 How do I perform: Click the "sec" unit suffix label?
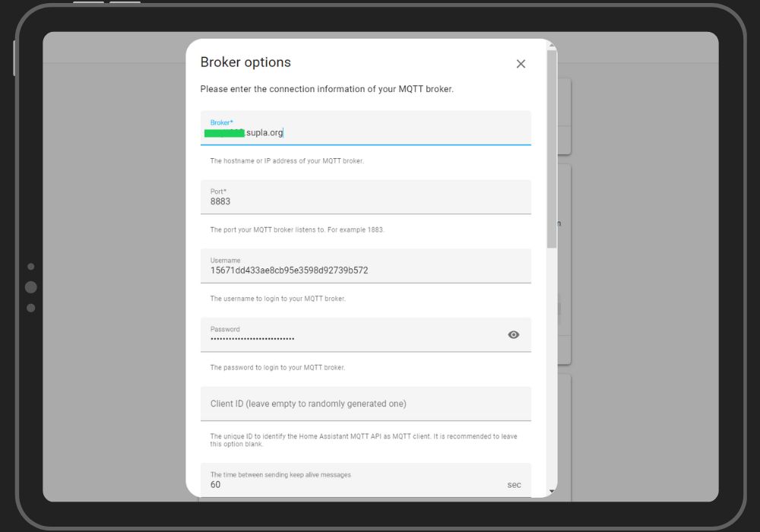(514, 485)
